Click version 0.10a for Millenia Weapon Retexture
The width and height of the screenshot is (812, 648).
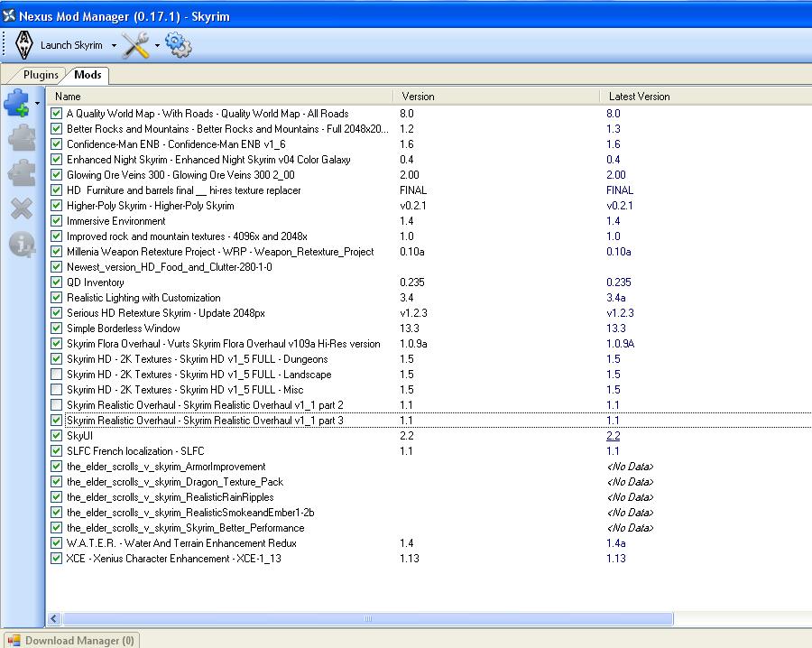click(411, 252)
